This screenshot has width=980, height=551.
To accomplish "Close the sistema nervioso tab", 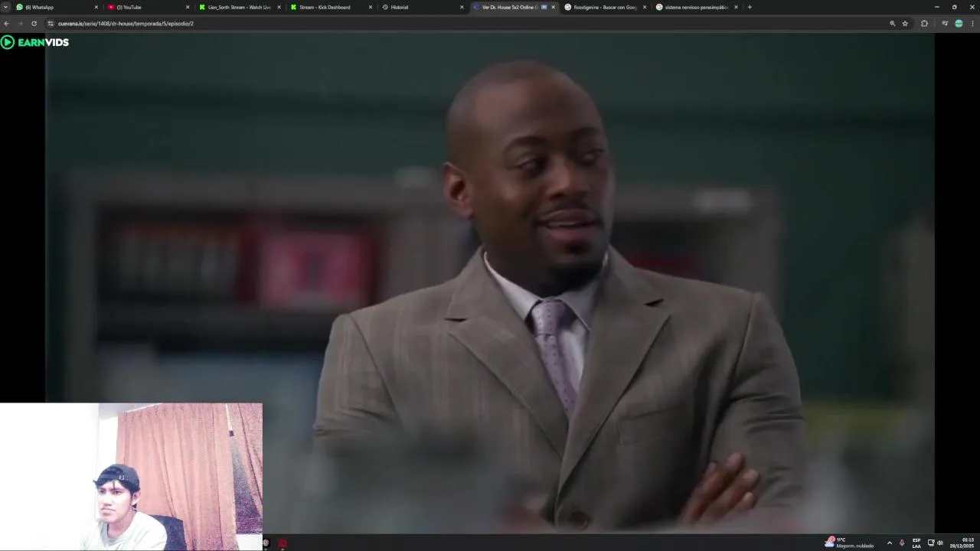I will point(736,7).
